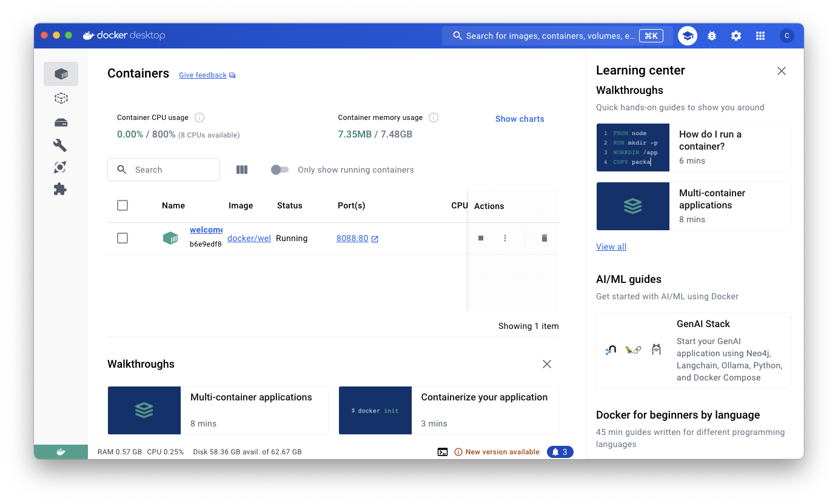Click View all walkthroughs link

[x=611, y=247]
